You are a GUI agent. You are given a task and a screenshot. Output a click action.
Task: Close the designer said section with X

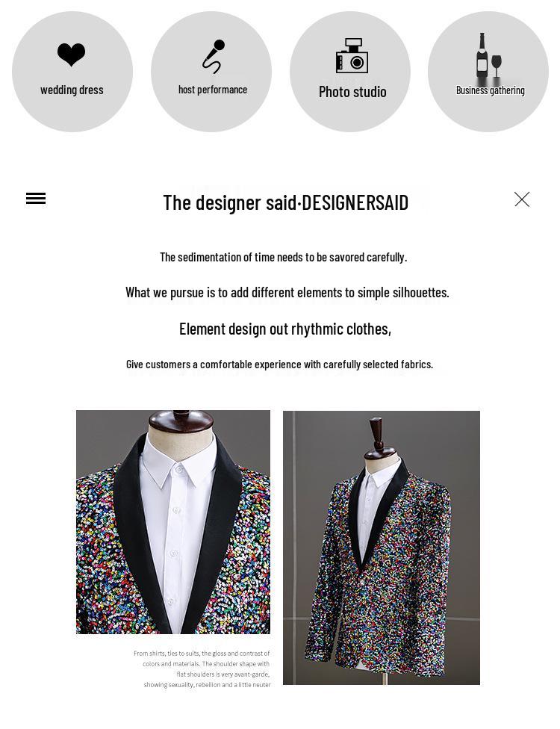522,199
